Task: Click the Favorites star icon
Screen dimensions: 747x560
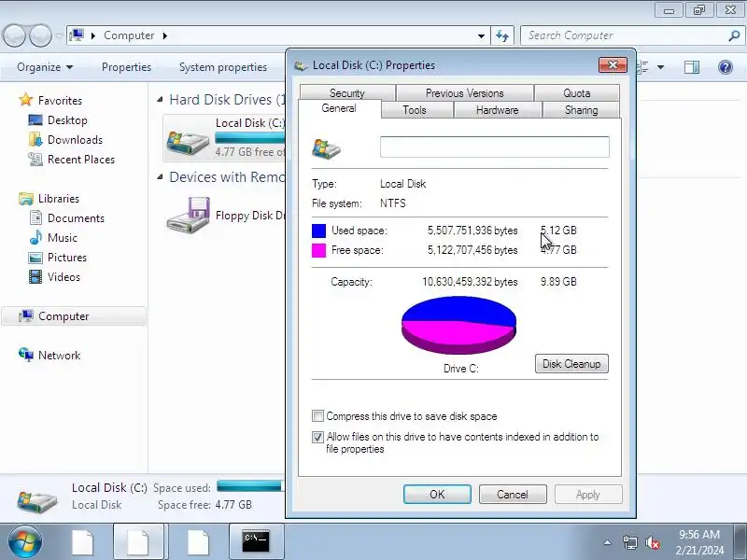Action: coord(26,100)
